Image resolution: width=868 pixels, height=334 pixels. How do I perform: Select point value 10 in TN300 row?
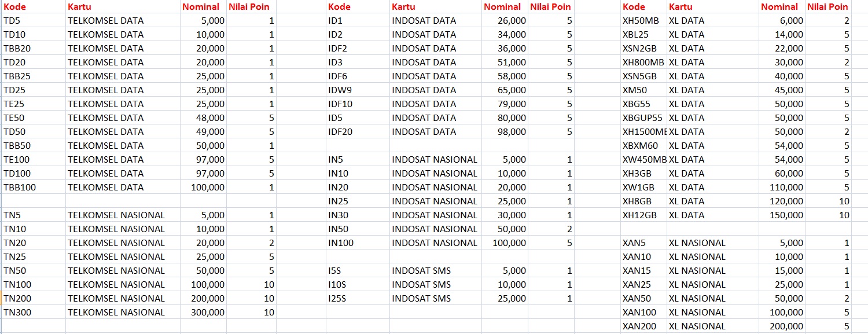tap(251, 312)
